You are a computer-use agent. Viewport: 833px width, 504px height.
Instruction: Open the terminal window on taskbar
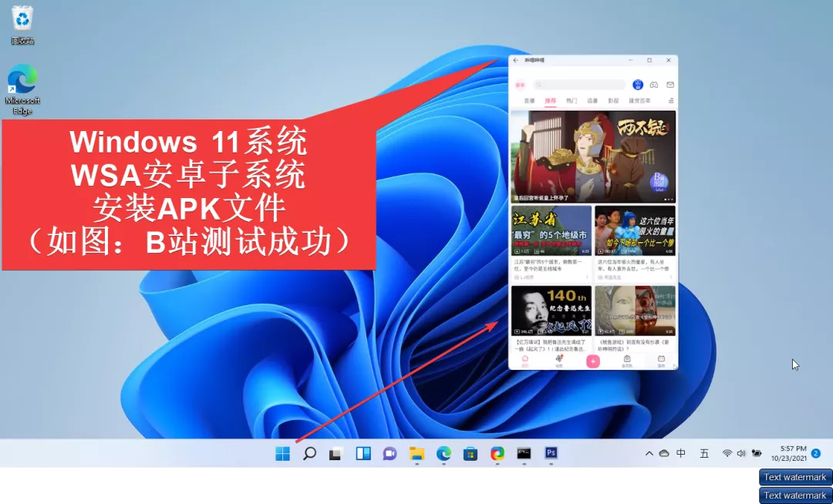click(x=524, y=454)
